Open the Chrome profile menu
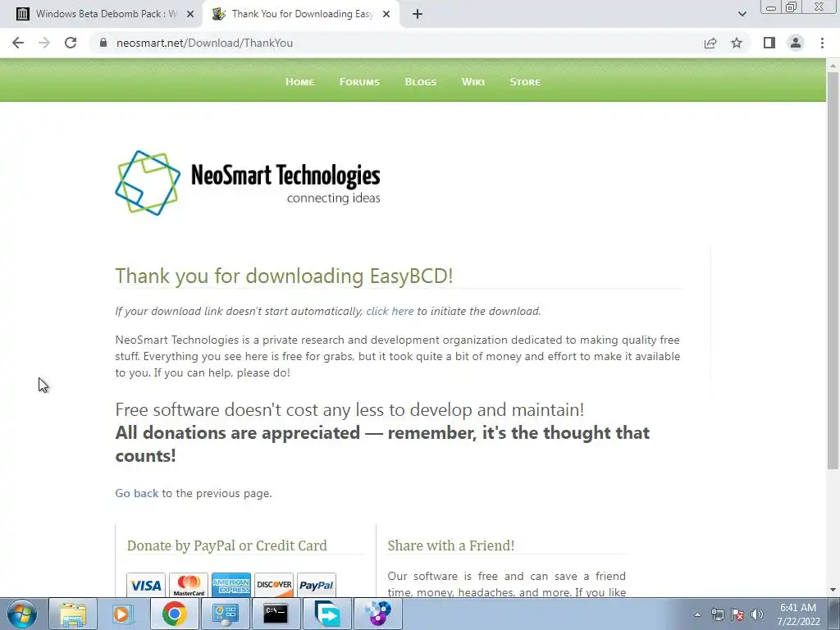Viewport: 840px width, 630px height. pyautogui.click(x=796, y=43)
